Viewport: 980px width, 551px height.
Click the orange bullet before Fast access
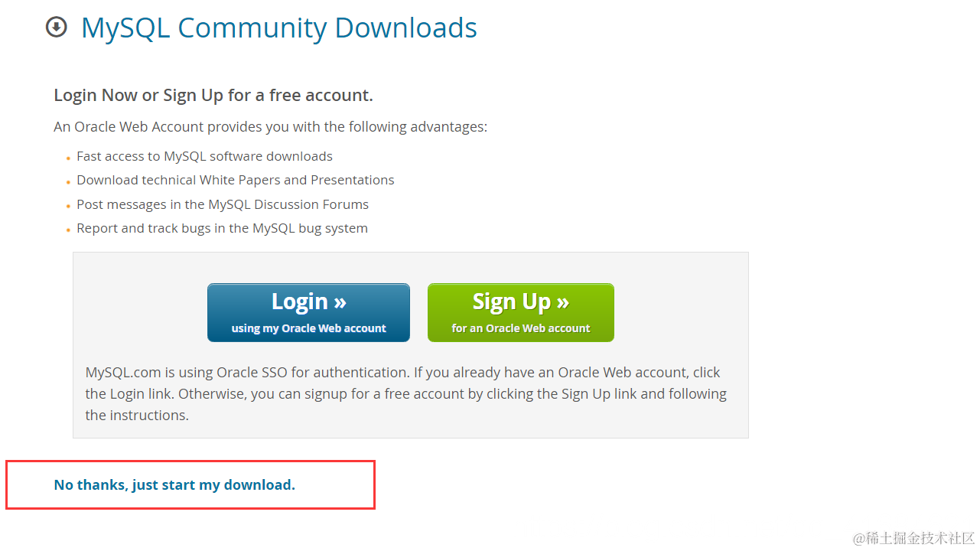pos(68,158)
